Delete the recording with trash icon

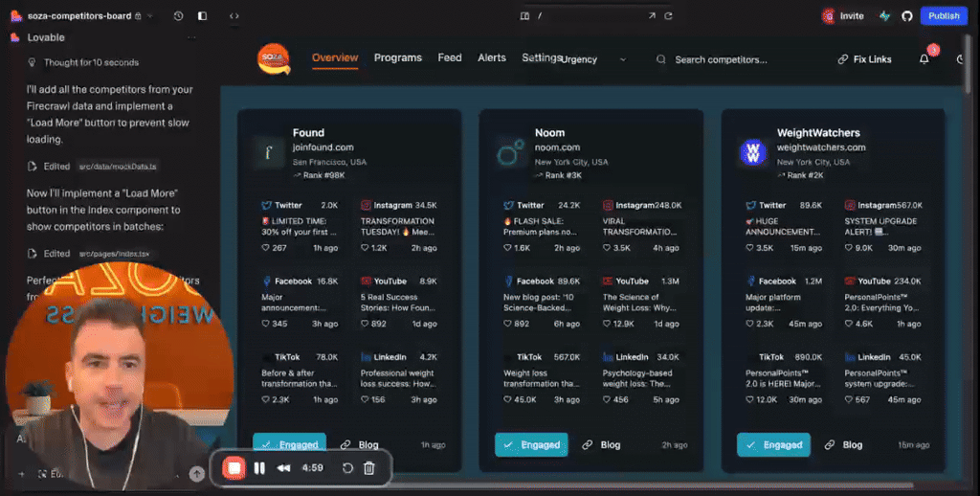point(369,468)
